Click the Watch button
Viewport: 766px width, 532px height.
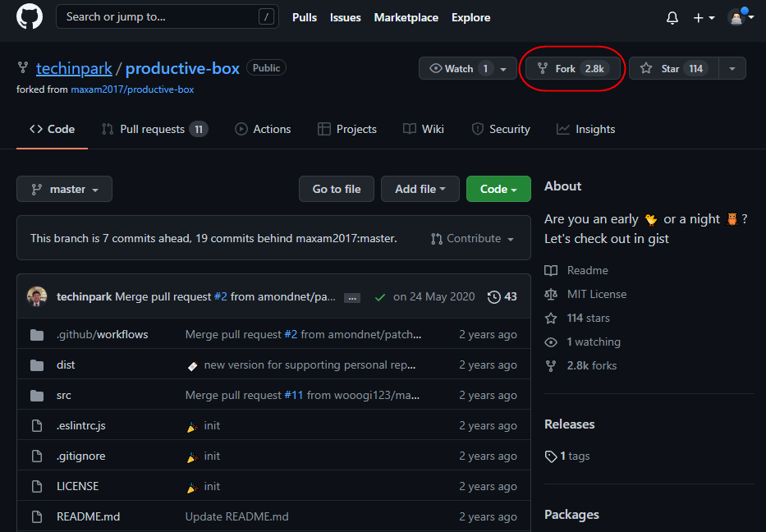[x=456, y=68]
